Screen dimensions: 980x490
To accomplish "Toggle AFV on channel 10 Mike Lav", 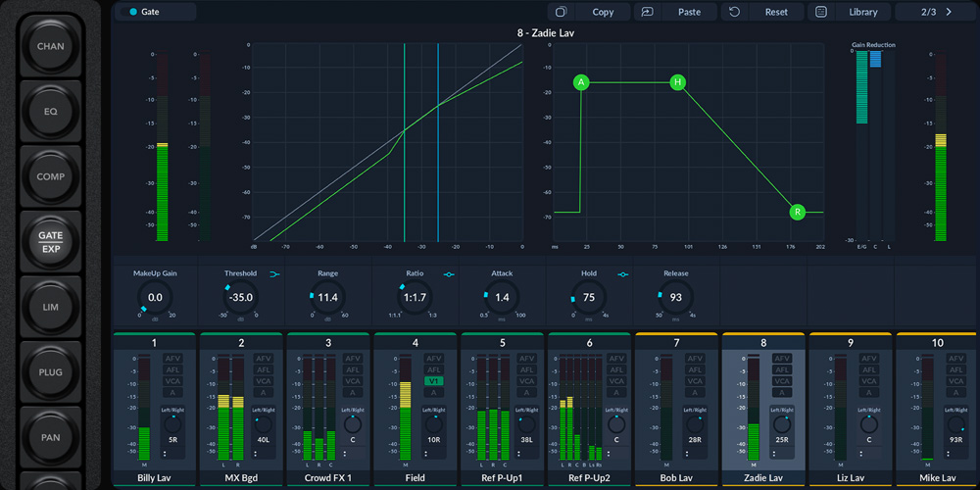I will click(x=955, y=359).
